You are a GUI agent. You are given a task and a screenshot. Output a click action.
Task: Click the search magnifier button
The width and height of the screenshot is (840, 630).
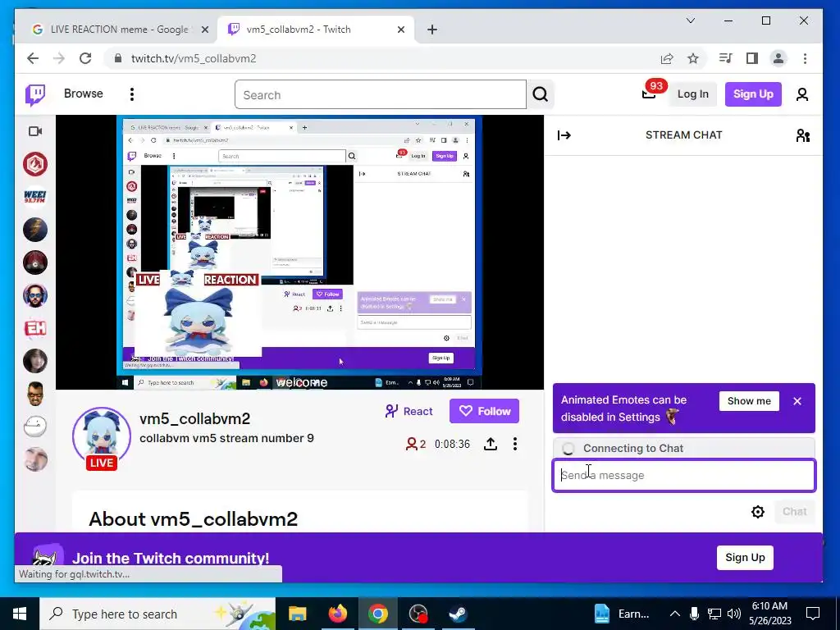(x=541, y=95)
